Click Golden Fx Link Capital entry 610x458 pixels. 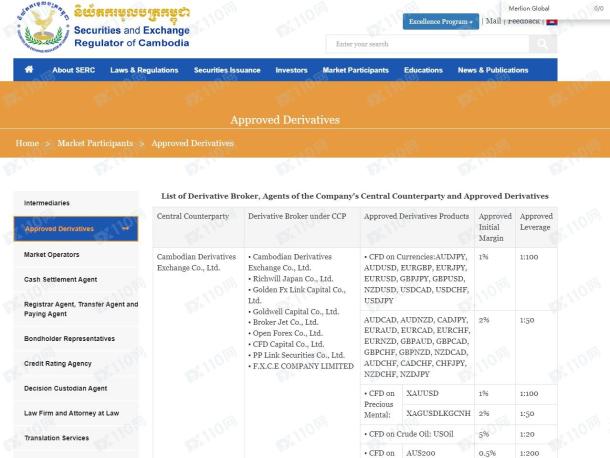(296, 295)
